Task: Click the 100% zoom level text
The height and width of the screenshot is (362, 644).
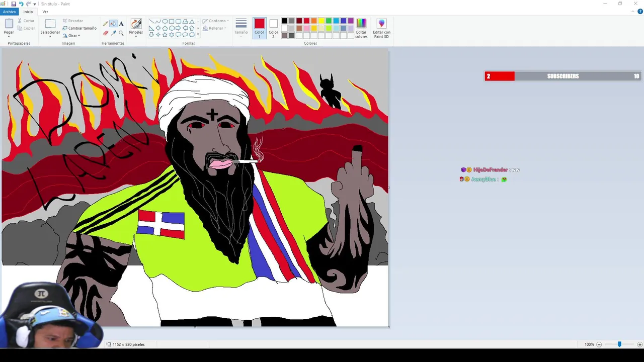Action: (x=589, y=344)
